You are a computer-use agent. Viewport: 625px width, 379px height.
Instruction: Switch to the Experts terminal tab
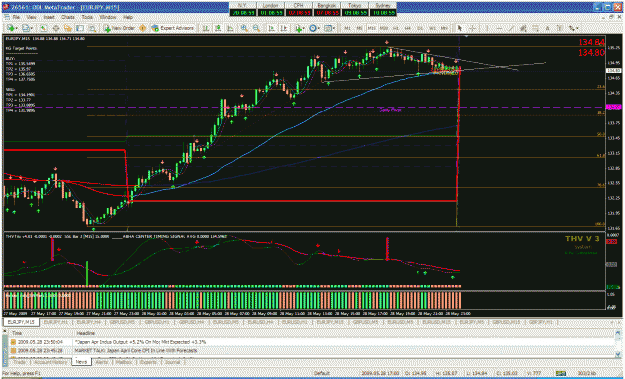pyautogui.click(x=148, y=362)
